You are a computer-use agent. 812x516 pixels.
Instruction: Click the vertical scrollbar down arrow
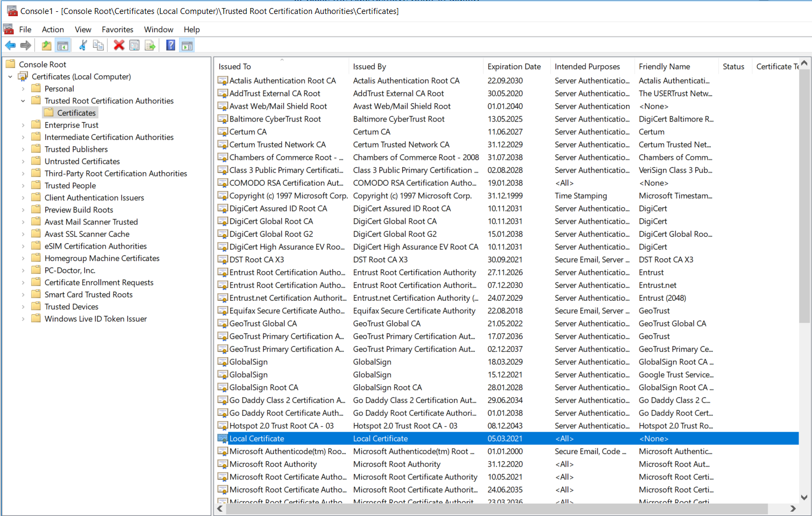[x=804, y=498]
